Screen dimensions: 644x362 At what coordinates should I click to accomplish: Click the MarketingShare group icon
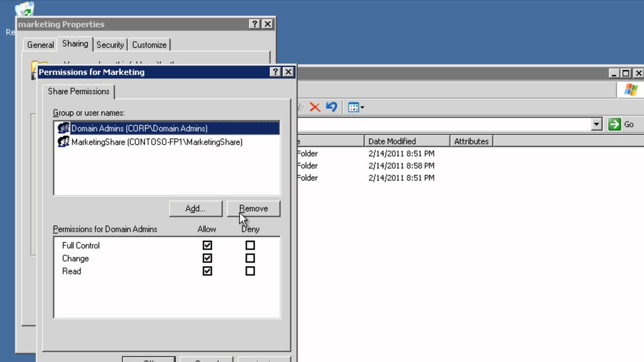(x=63, y=142)
